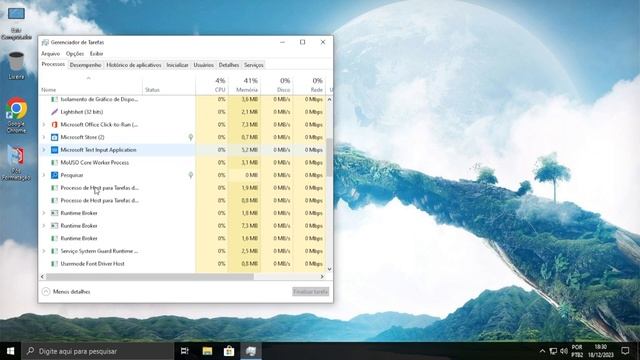Expand the Microsoft Store (2) row
Viewport: 640px width, 360px height.
pos(44,137)
